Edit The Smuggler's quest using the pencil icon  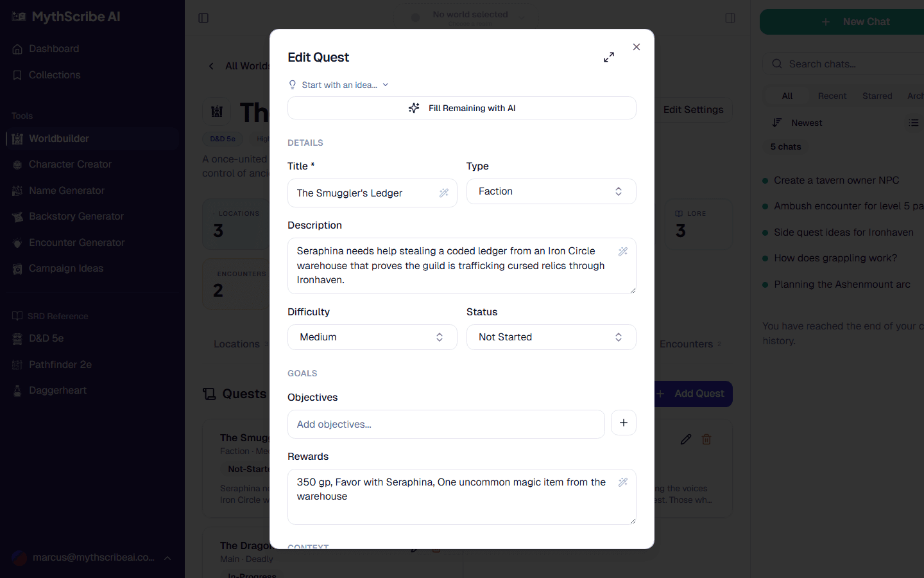click(x=685, y=439)
